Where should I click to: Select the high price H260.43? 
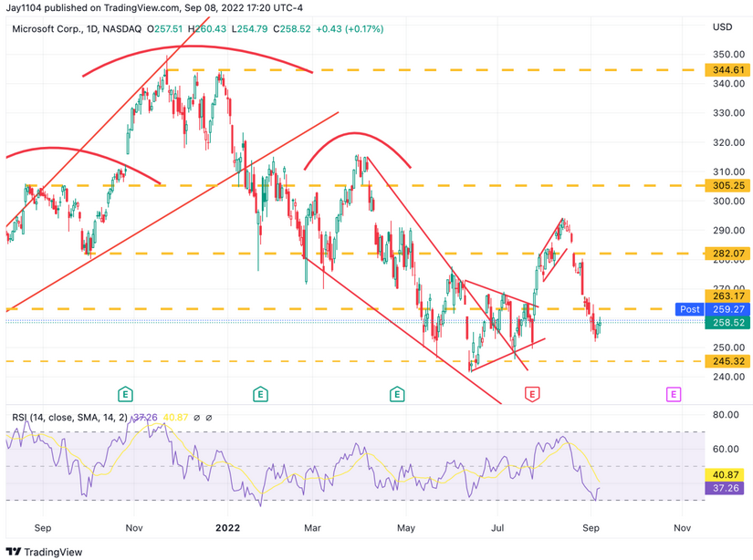(x=207, y=29)
